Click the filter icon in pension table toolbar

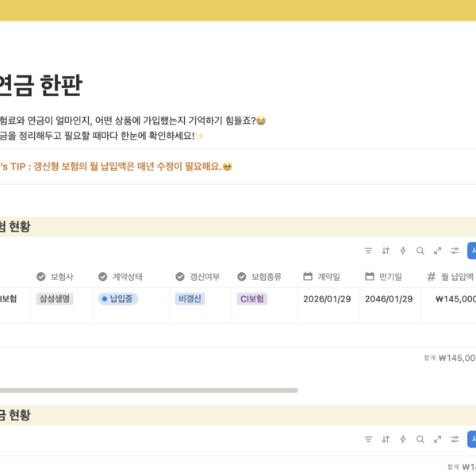coord(368,440)
